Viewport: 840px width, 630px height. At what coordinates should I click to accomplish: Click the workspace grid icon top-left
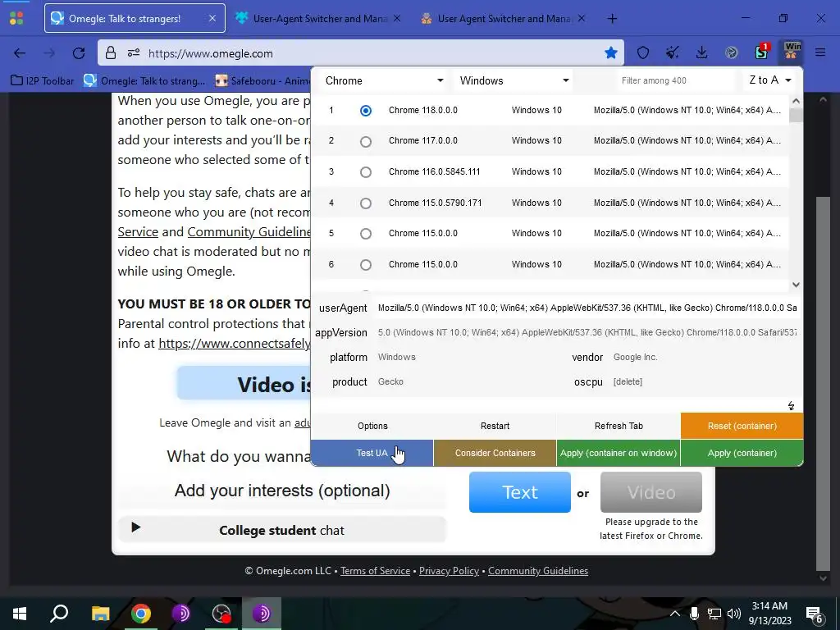[16, 18]
